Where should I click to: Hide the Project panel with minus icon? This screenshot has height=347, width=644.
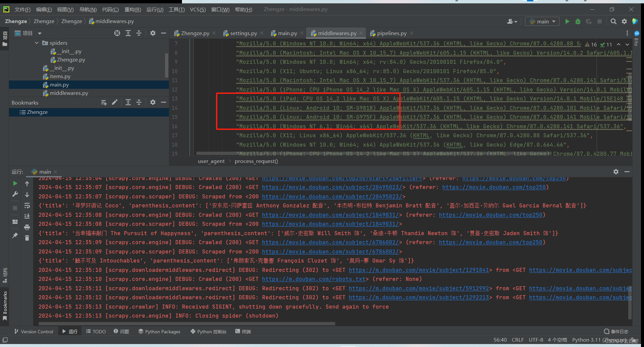(x=164, y=33)
